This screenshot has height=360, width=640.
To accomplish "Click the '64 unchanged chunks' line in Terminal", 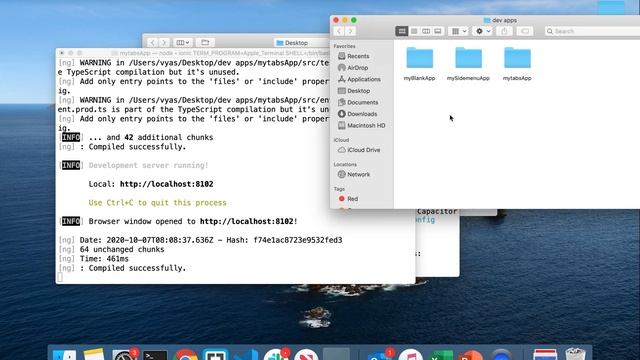I will (122, 249).
